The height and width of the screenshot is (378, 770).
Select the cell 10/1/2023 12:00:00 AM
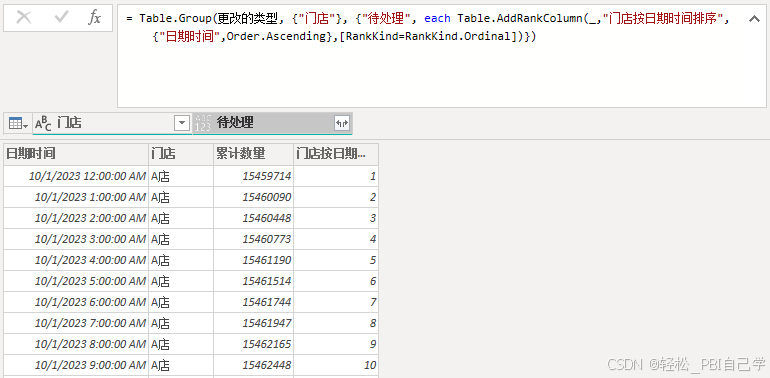(76, 176)
